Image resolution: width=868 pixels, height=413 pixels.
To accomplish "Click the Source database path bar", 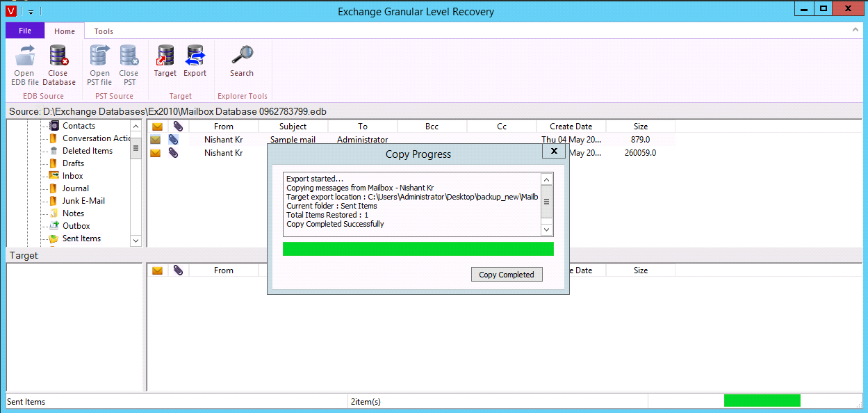I will click(434, 111).
